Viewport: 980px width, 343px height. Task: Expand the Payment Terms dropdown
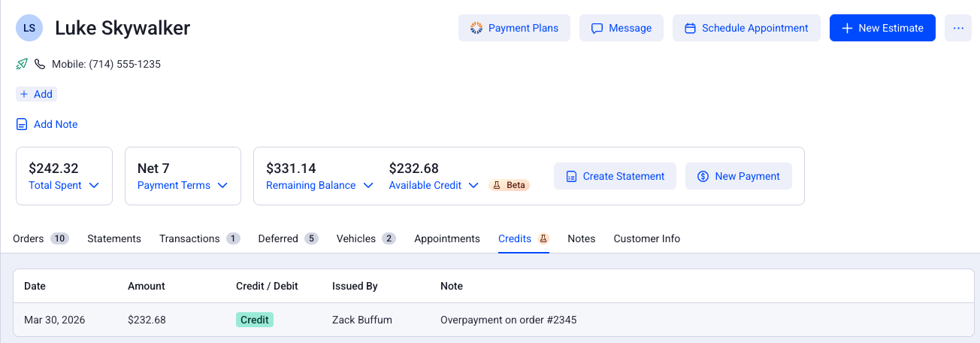click(183, 185)
